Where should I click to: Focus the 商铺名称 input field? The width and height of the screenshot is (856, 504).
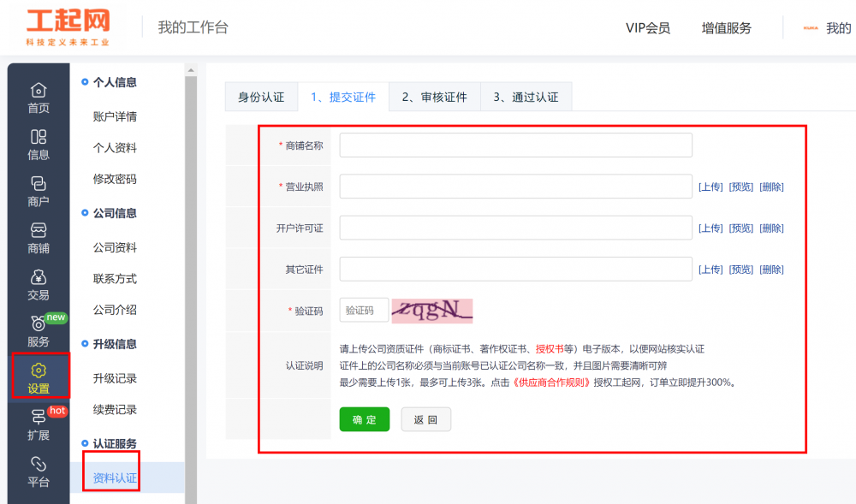[516, 145]
